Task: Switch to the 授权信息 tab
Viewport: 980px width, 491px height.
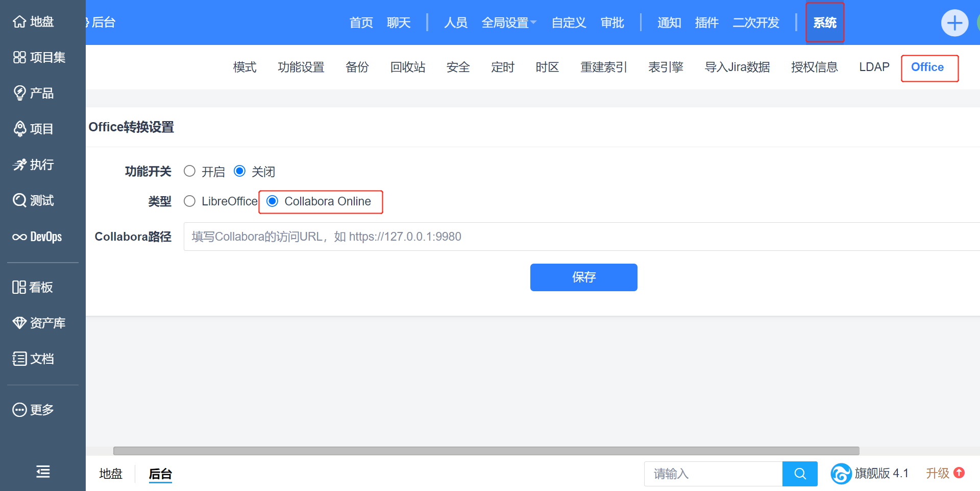Action: [815, 67]
